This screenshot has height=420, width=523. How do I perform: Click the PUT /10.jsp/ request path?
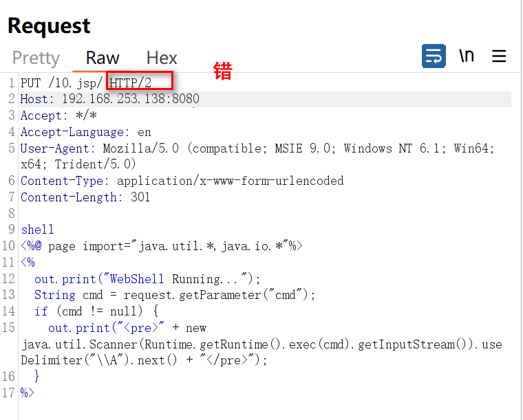tap(62, 82)
